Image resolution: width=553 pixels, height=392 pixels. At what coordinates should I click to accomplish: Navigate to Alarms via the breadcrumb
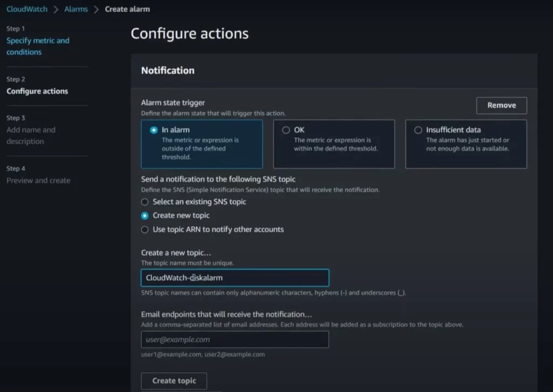tap(76, 9)
